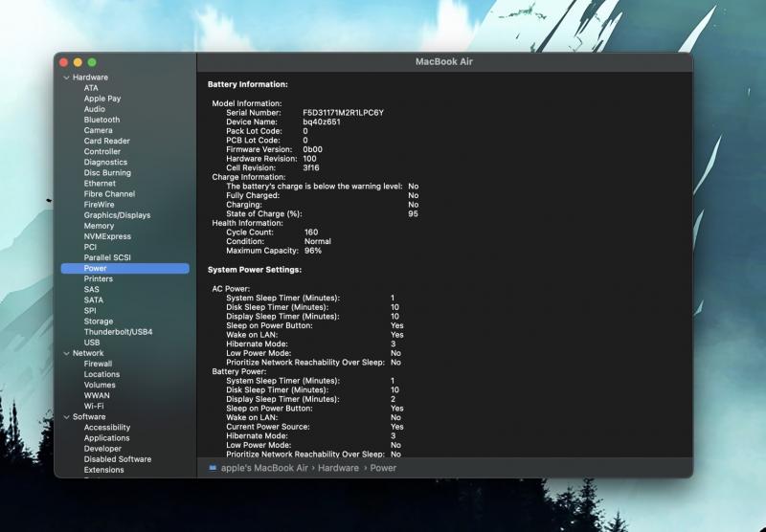Select Card Reader in the sidebar
The height and width of the screenshot is (532, 766).
pos(106,141)
